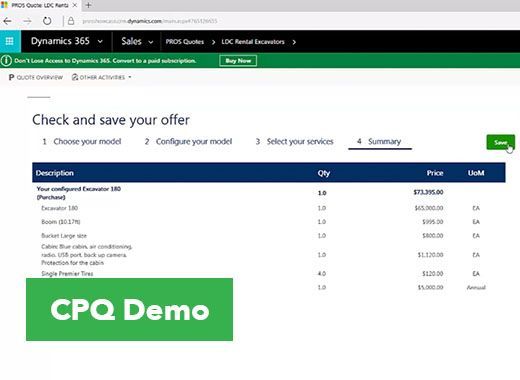Open Quote Overview command
Screen dimensions: 520x380
click(36, 77)
